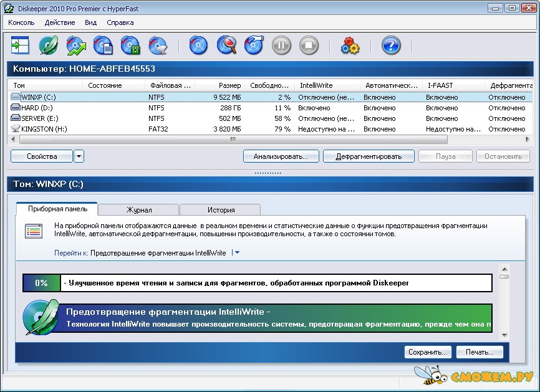Viewport: 540px width, 392px height.
Task: Sort by the Том column header
Action: 45,85
